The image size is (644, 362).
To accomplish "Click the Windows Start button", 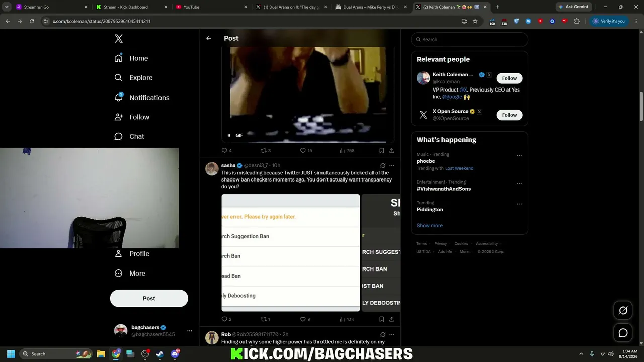I will click(x=11, y=354).
